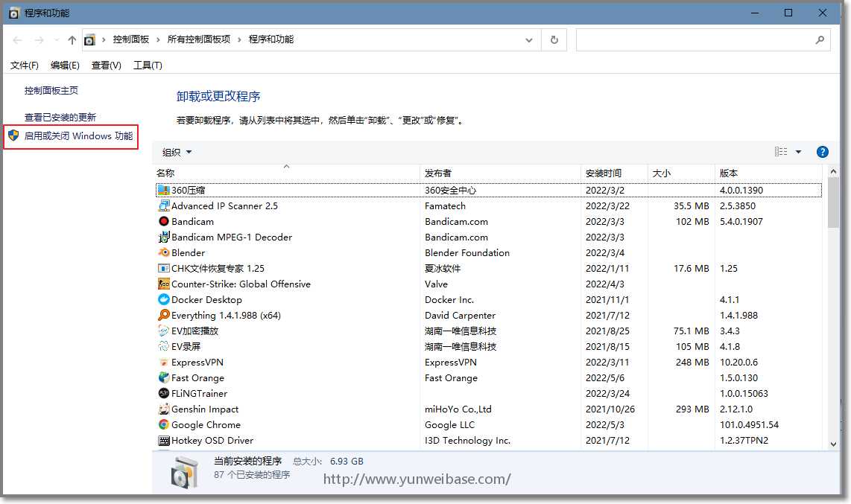
Task: Click the Hotkey OSD Driver icon
Action: (x=163, y=441)
